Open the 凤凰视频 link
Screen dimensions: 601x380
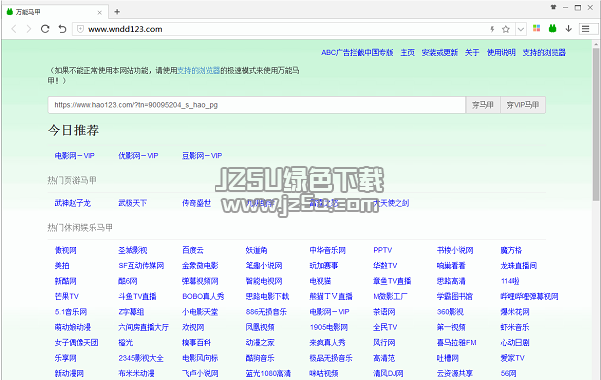point(260,327)
